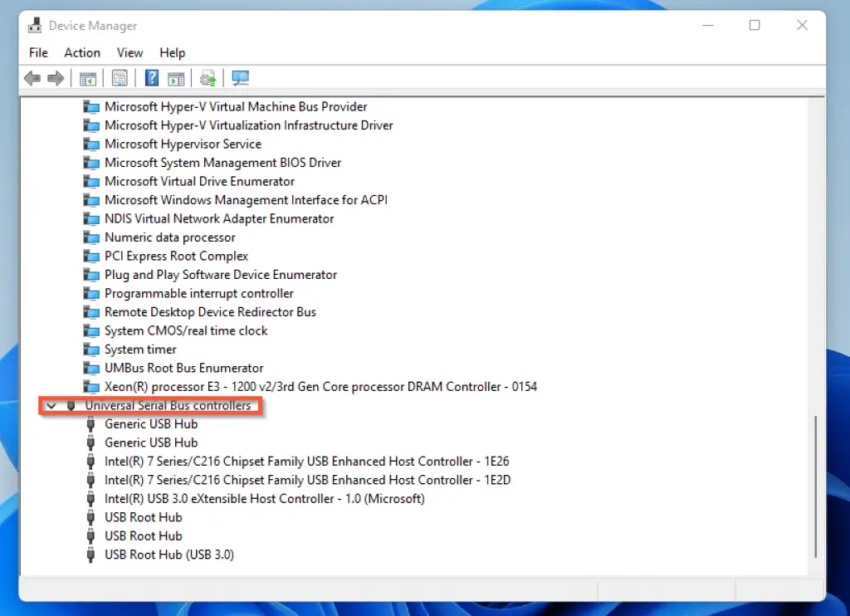
Task: Collapse Universal Serial Bus controllers category
Action: [51, 406]
